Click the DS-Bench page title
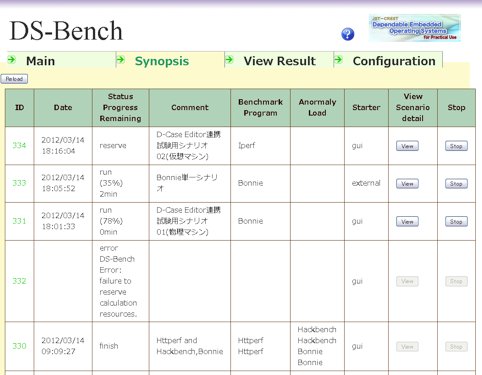This screenshot has width=482, height=375. [66, 31]
